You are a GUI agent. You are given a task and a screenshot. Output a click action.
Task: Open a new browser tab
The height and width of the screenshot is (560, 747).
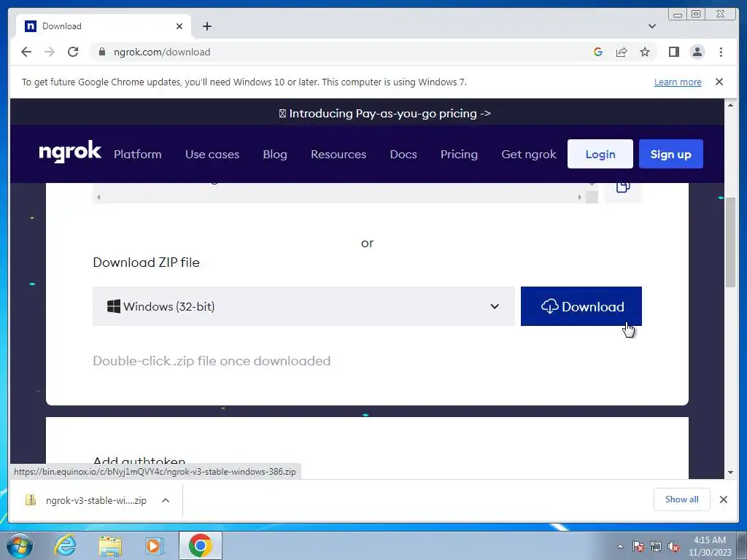[x=206, y=26]
